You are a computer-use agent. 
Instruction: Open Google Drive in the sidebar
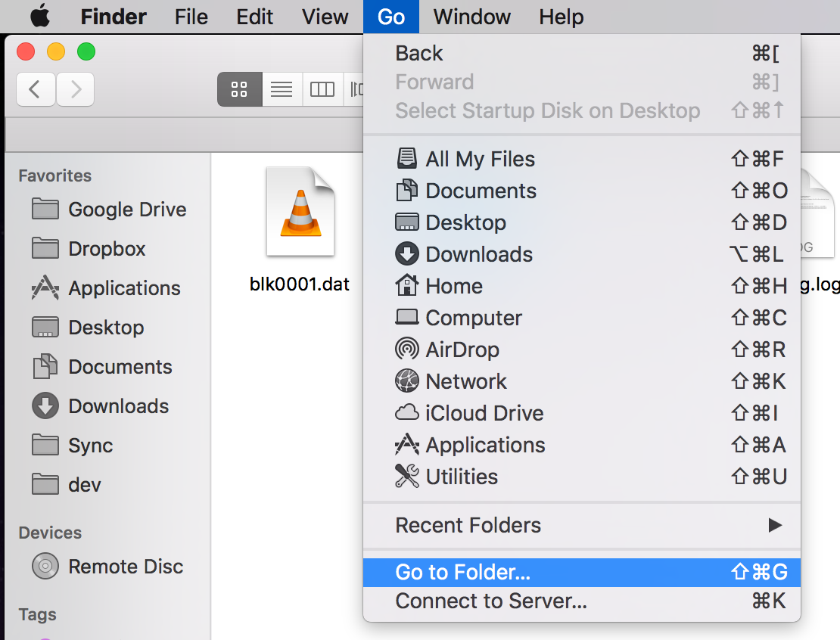pos(126,210)
